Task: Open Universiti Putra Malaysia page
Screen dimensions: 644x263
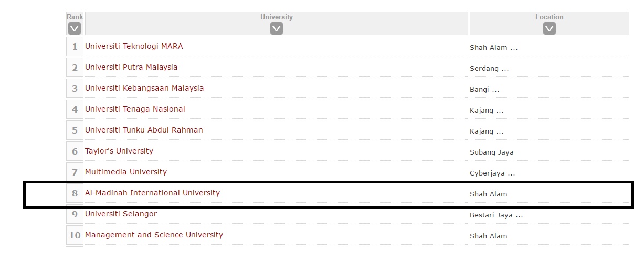Action: [131, 67]
